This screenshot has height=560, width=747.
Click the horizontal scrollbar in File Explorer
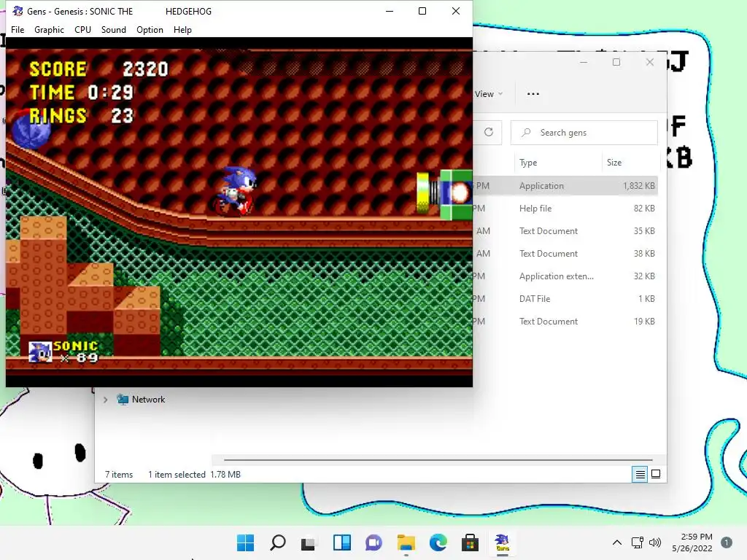click(x=438, y=460)
